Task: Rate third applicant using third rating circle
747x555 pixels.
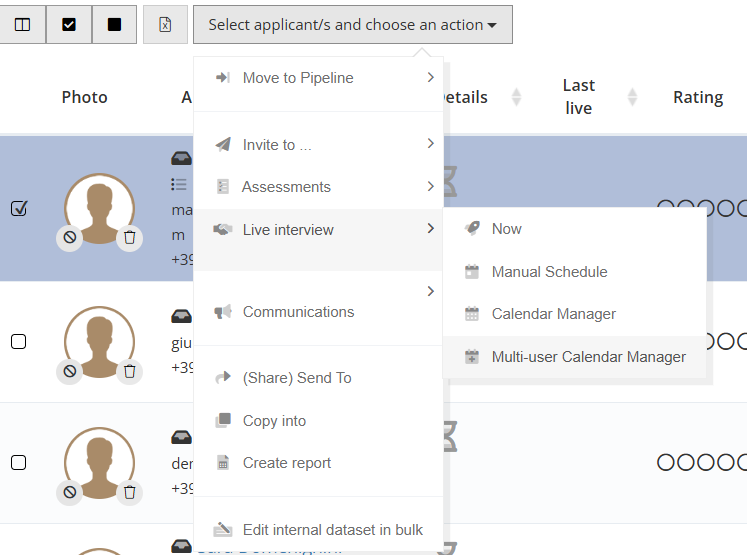Action: pyautogui.click(x=706, y=462)
